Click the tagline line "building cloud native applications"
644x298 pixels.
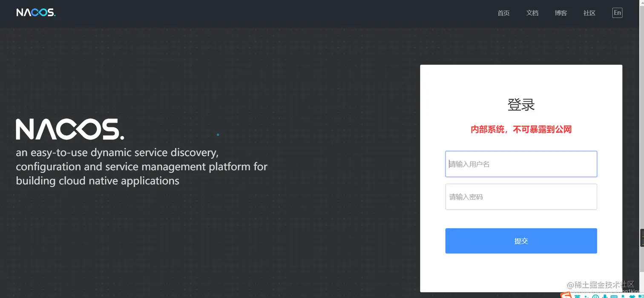[x=98, y=181]
